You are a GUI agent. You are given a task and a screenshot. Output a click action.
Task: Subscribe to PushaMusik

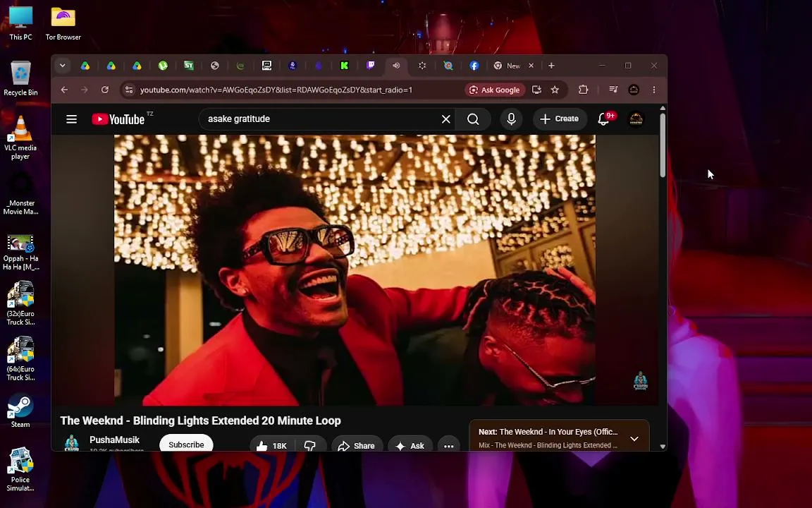[x=186, y=445]
